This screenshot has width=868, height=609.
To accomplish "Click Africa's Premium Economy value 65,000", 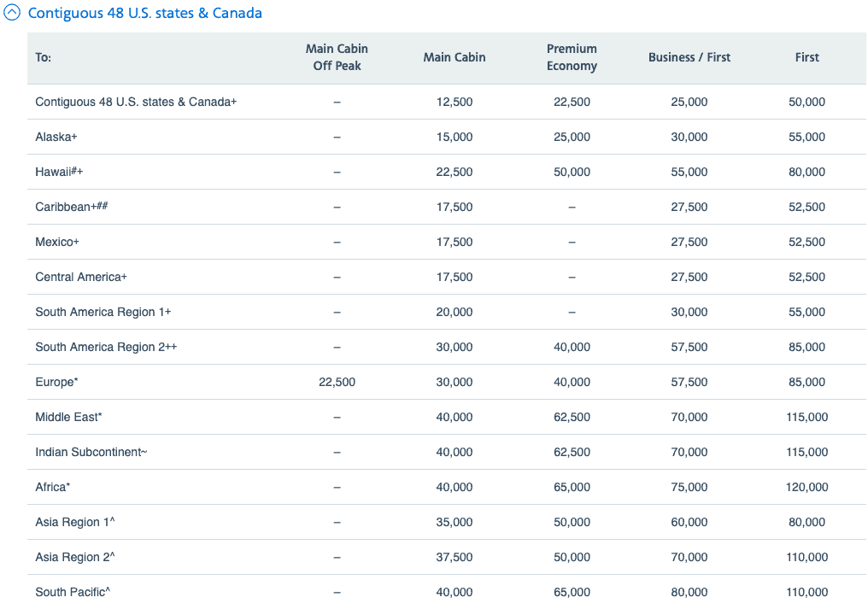I will point(572,487).
